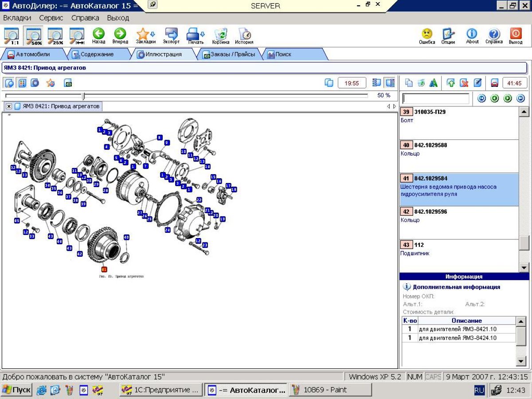Click the zoom slider handle at 50 %
532x399 pixels.
point(83,96)
